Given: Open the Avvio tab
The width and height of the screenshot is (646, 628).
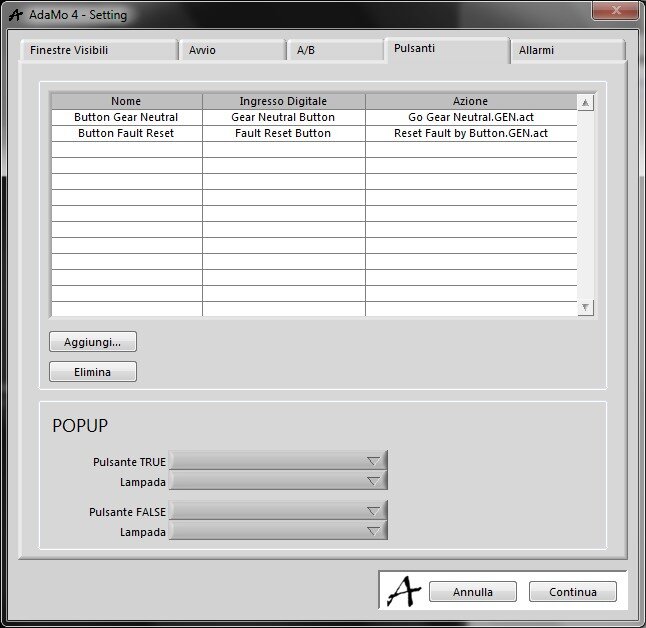Looking at the screenshot, I should 202,50.
